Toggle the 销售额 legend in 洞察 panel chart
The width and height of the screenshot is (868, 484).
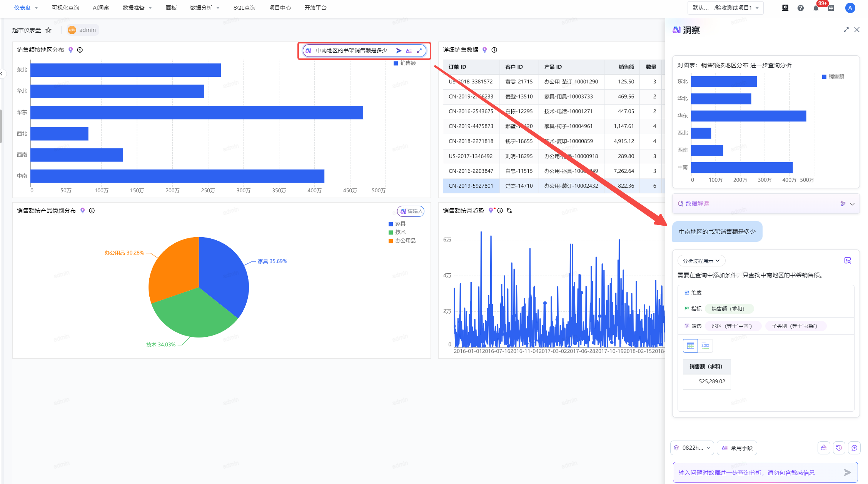tap(833, 77)
